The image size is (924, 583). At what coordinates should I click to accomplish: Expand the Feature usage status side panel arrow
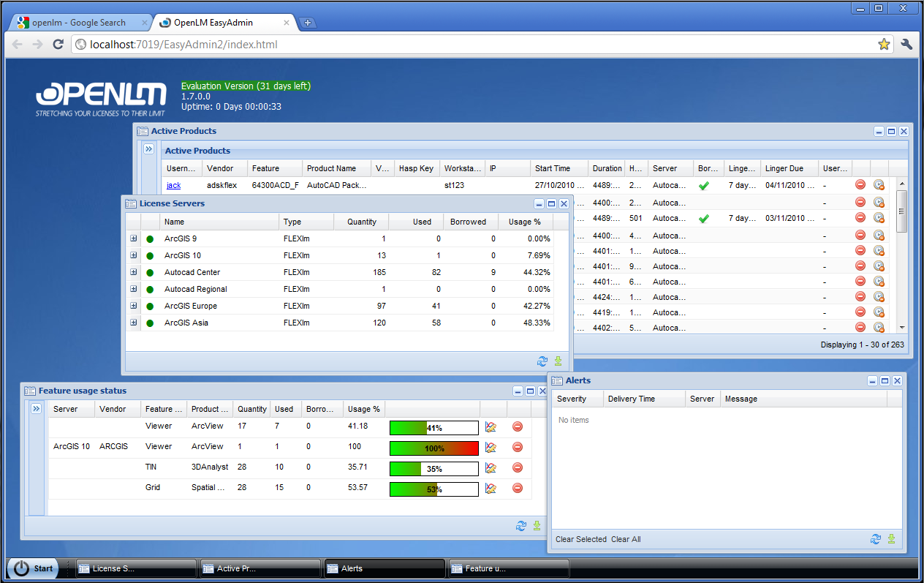click(36, 409)
